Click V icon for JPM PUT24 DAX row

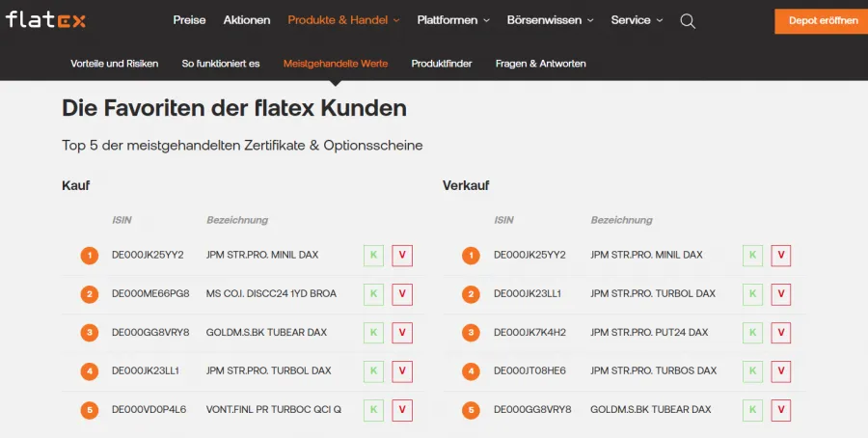pyautogui.click(x=781, y=333)
